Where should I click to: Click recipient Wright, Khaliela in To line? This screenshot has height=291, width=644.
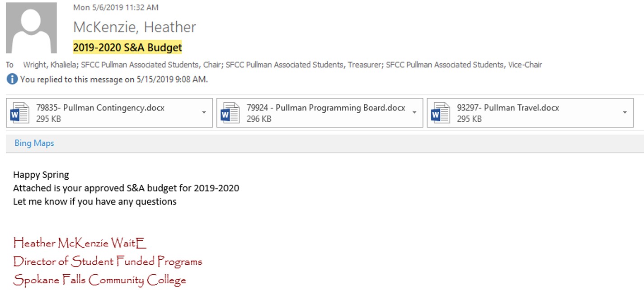(51, 65)
